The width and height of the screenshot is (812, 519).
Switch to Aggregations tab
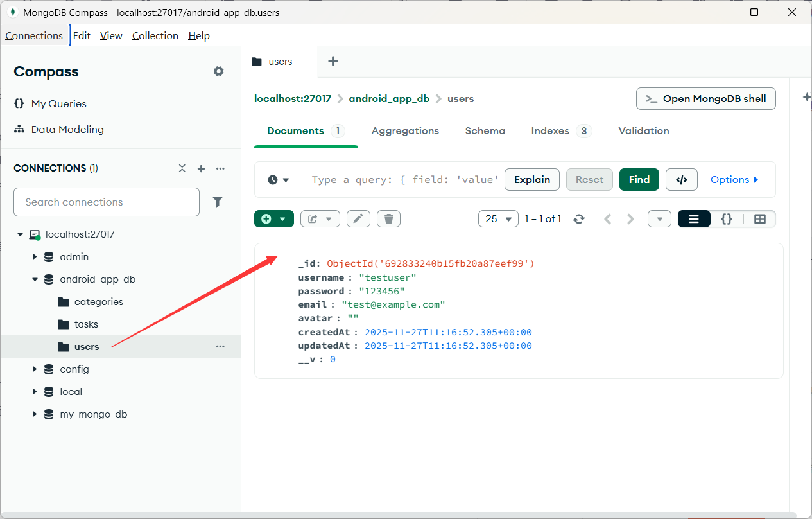(x=405, y=131)
